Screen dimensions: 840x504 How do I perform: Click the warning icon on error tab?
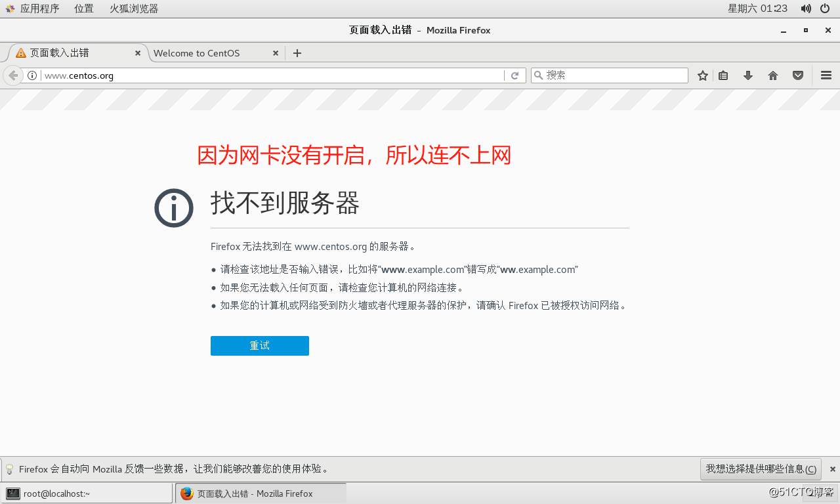[21, 53]
